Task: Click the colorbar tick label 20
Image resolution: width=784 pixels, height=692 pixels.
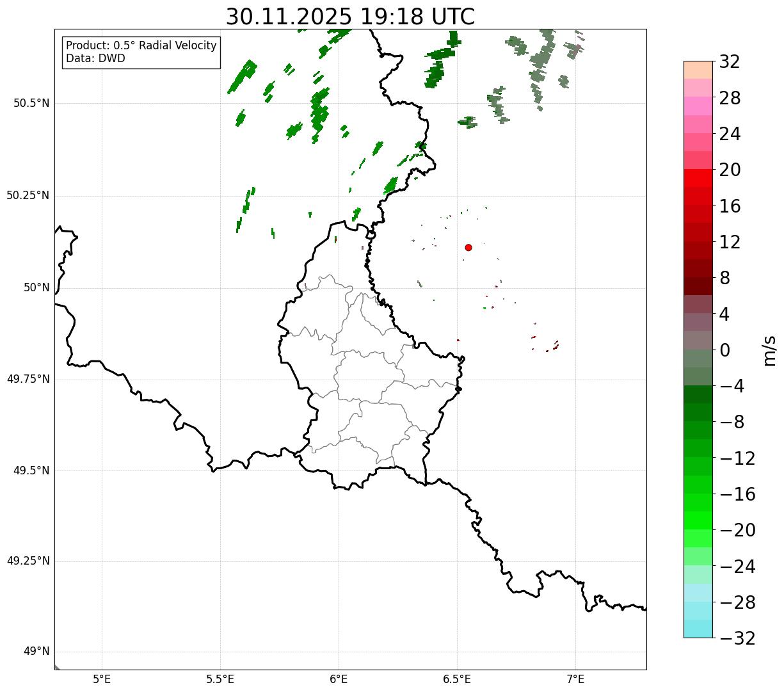Action: 730,170
